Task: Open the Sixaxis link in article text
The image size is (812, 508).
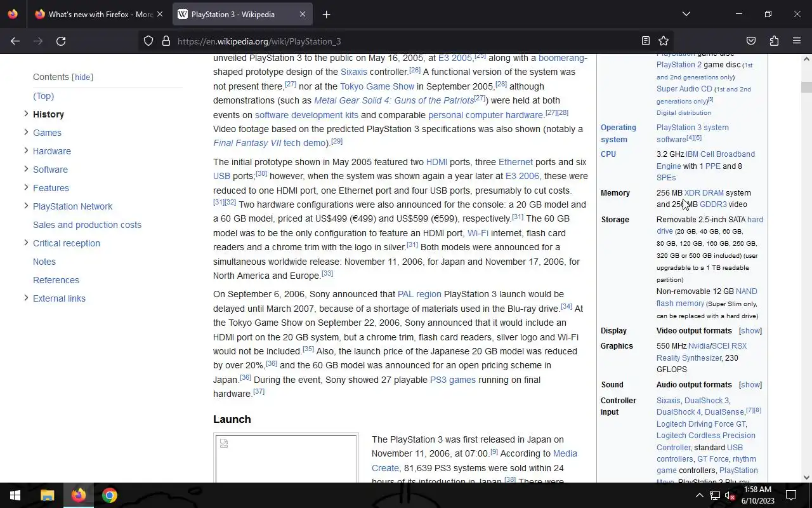Action: click(353, 72)
